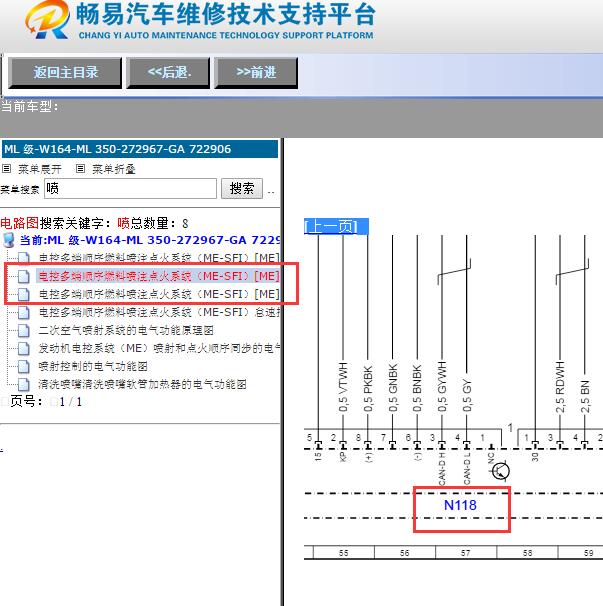
Task: Click the 0,5 VTWH wire label
Action: coord(343,387)
